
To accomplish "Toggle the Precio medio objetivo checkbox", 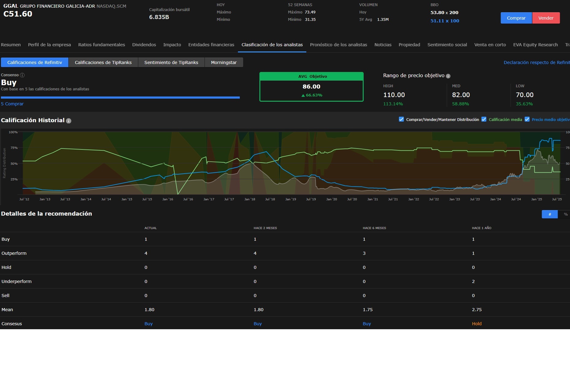I will coord(527,119).
